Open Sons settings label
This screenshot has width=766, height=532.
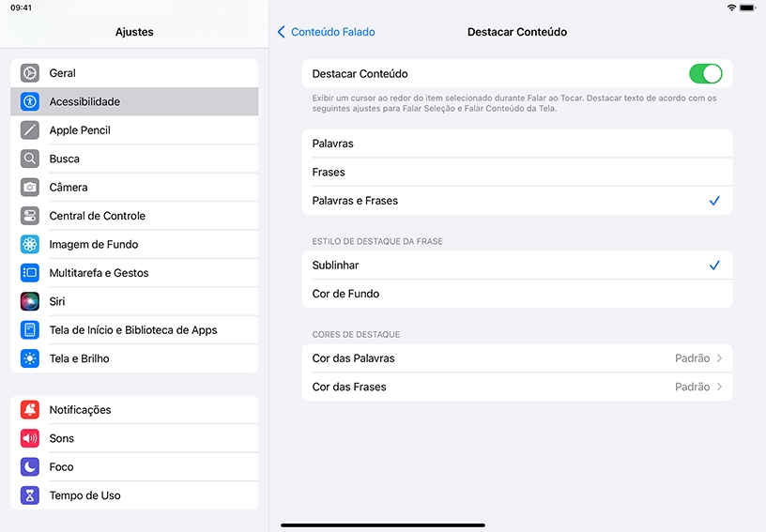(x=62, y=438)
